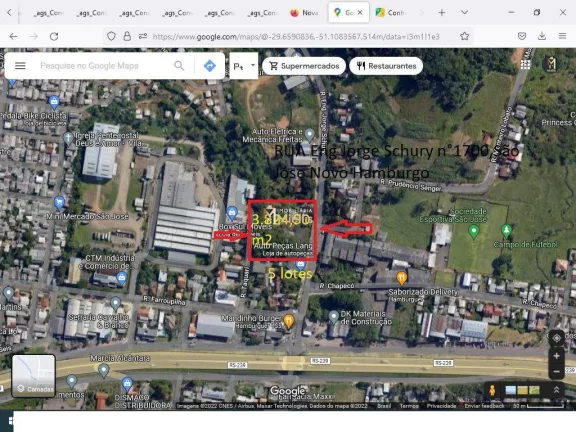
Task: Zoom in with the plus button
Action: pos(557,356)
